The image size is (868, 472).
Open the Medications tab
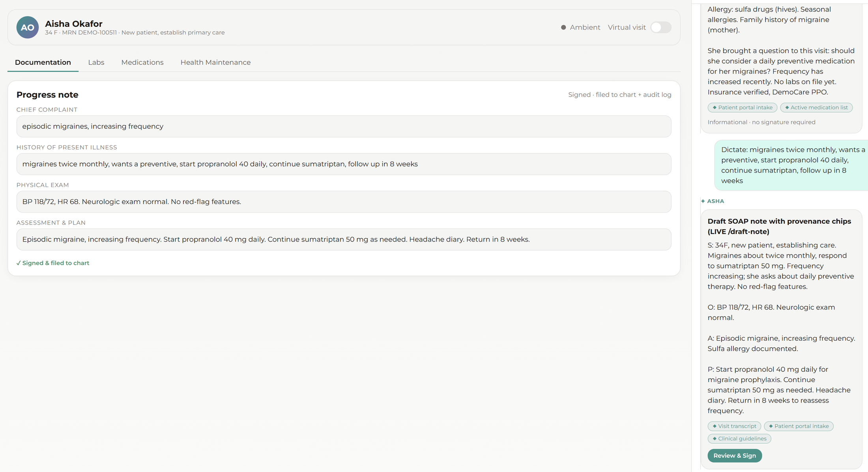pyautogui.click(x=142, y=62)
